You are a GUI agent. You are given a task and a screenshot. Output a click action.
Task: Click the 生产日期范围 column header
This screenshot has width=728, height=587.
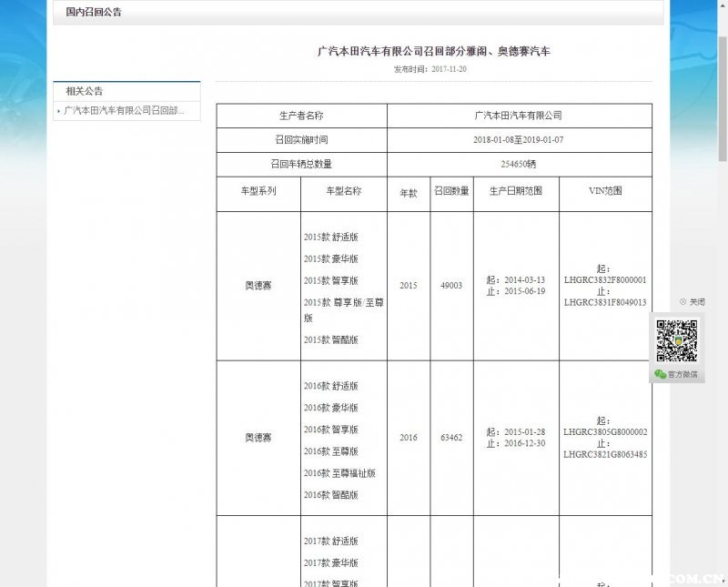[515, 192]
